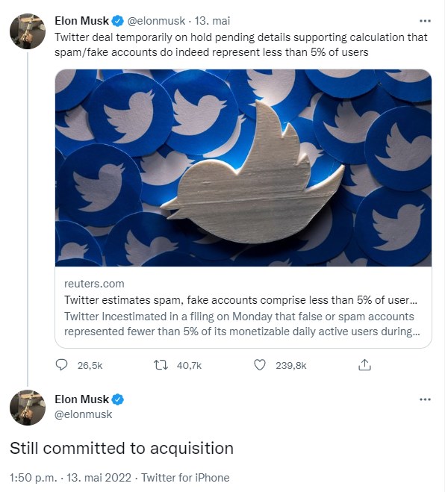Click the '1:50 p.m. · 13. mai 2022' timestamp
The image size is (448, 492).
coord(72,477)
